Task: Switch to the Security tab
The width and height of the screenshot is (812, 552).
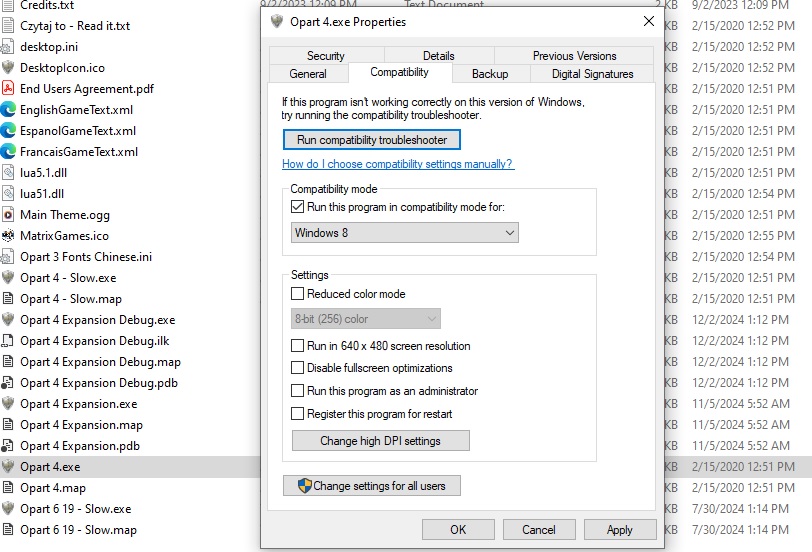Action: [326, 55]
